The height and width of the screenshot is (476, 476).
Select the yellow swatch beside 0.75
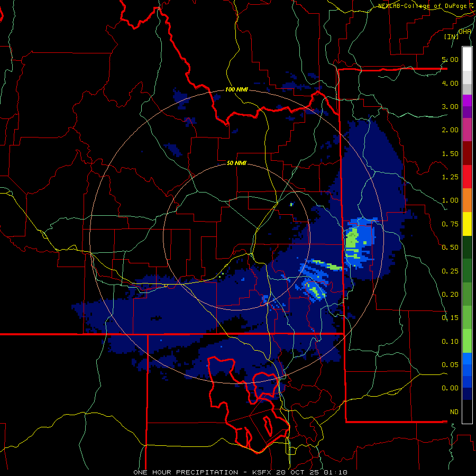[x=467, y=224]
